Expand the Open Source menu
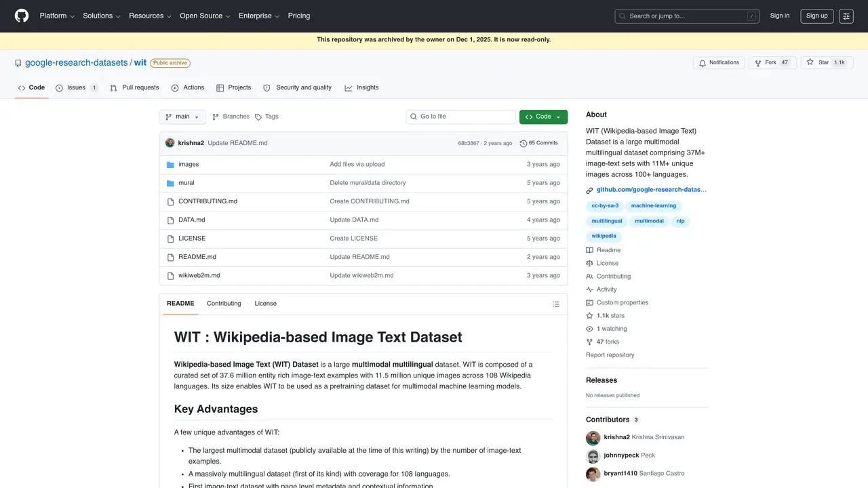 (205, 16)
